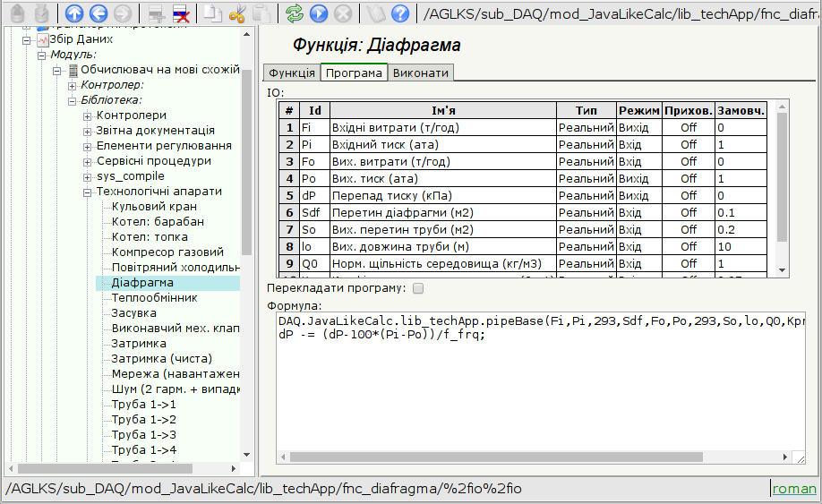This screenshot has height=504, width=822.
Task: Click the IO table vertical scrollbar thumb
Action: (782, 177)
